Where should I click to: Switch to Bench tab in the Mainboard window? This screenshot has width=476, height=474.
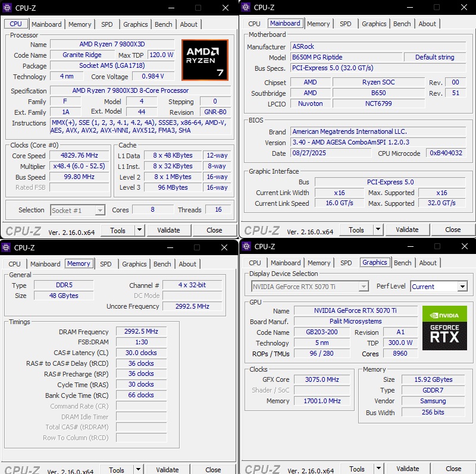(402, 24)
